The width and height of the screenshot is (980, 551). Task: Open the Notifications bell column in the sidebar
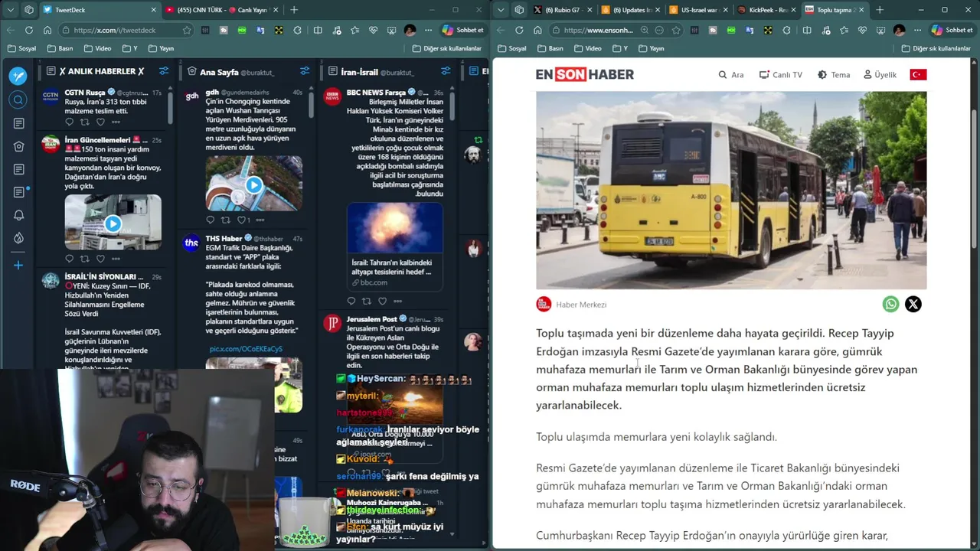coord(18,215)
